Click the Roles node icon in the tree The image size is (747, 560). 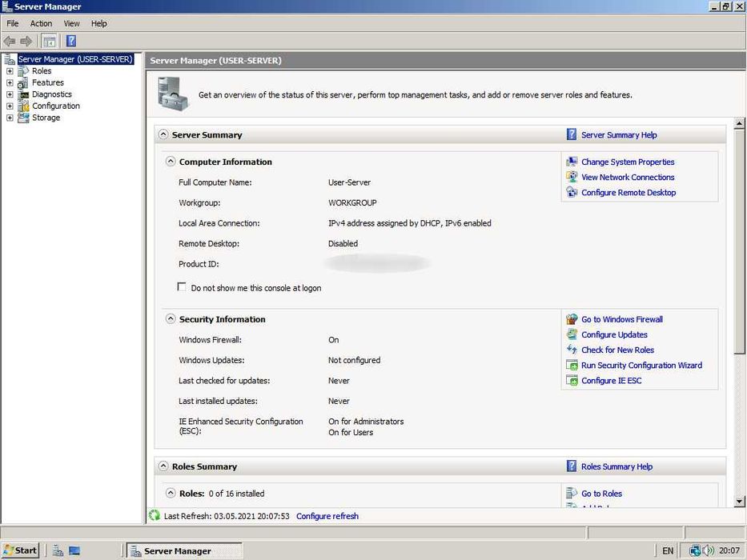23,70
